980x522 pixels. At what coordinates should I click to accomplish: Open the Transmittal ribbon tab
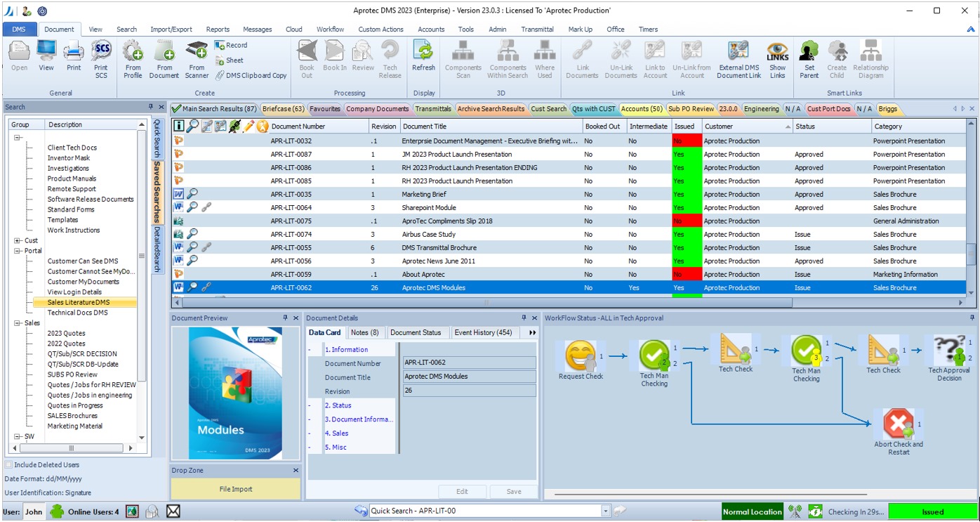(x=537, y=30)
